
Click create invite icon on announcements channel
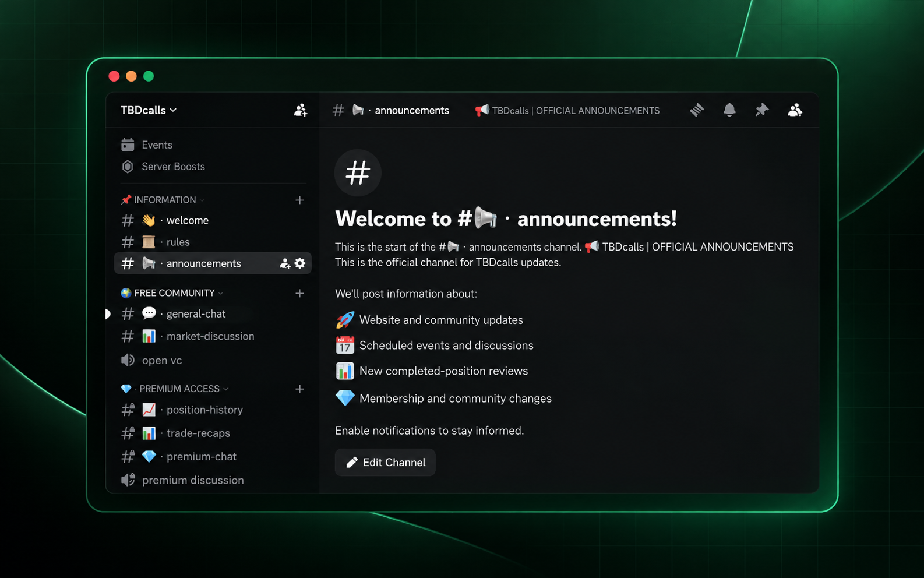285,263
